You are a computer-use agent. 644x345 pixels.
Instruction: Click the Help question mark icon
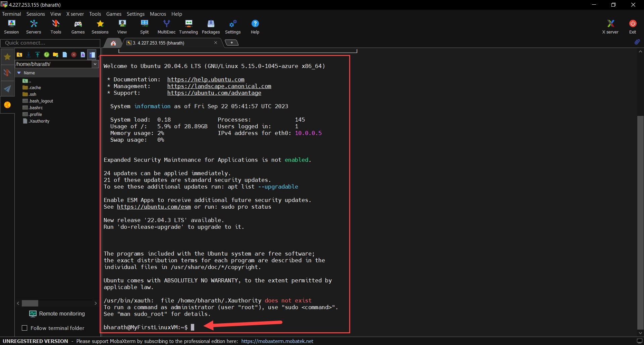pos(255,27)
